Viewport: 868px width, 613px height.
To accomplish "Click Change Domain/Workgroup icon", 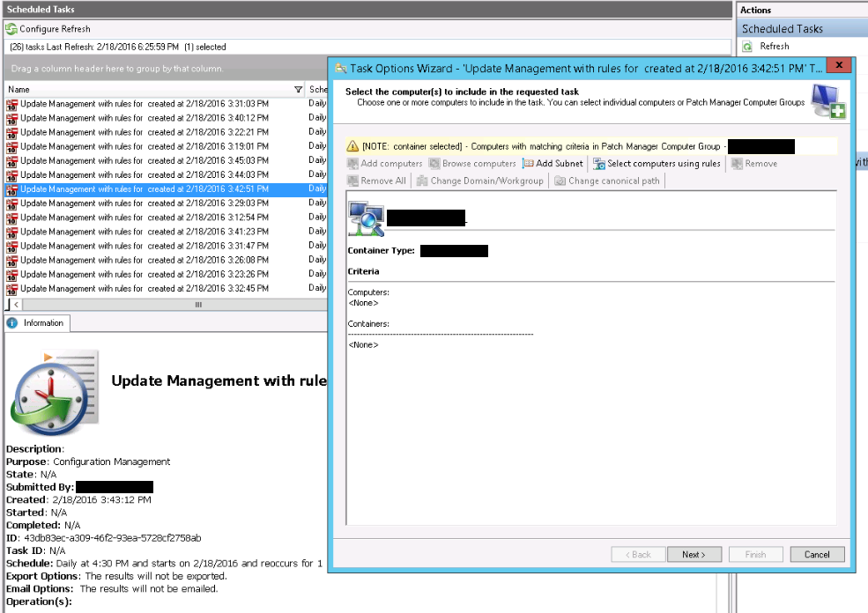I will pyautogui.click(x=422, y=181).
